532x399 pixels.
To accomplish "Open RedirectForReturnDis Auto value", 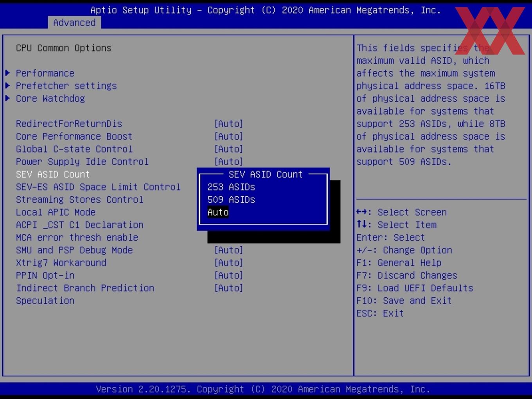I will (229, 124).
